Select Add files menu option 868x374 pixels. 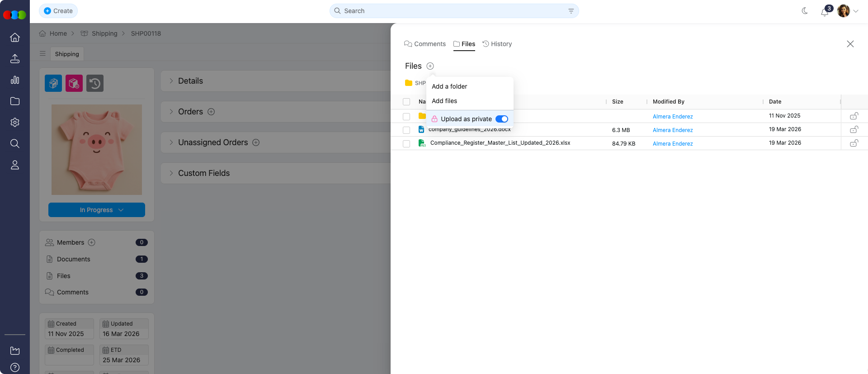(444, 101)
